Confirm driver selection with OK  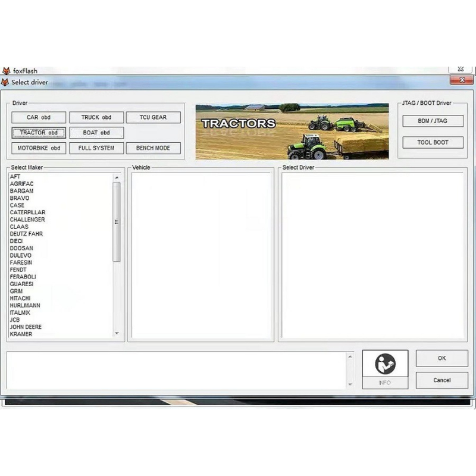tap(441, 358)
